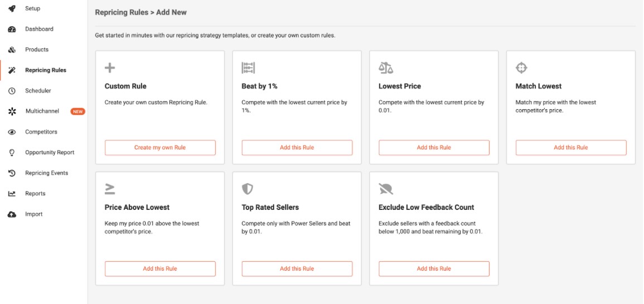This screenshot has height=304, width=644.
Task: Click the Match Lowest crosshair icon
Action: click(521, 68)
